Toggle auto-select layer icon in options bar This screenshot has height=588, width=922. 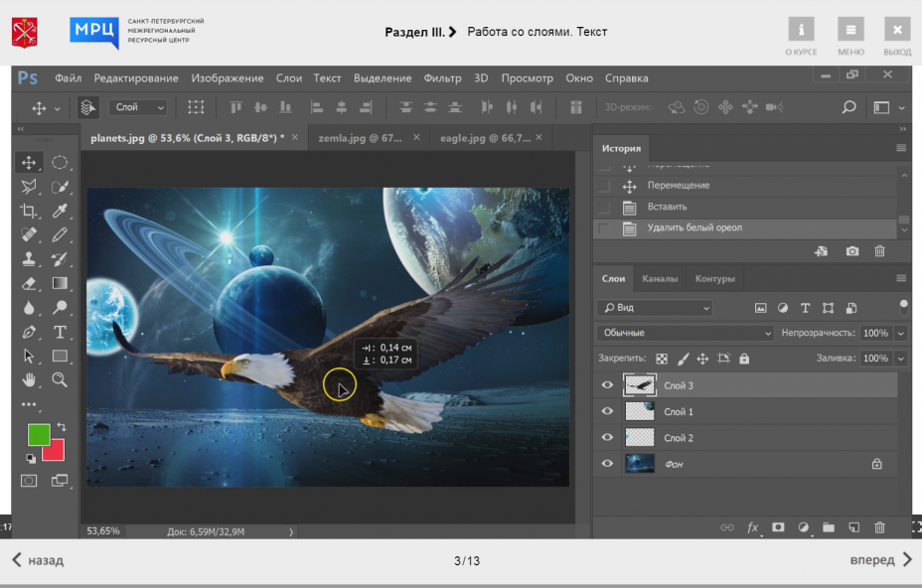tap(87, 107)
